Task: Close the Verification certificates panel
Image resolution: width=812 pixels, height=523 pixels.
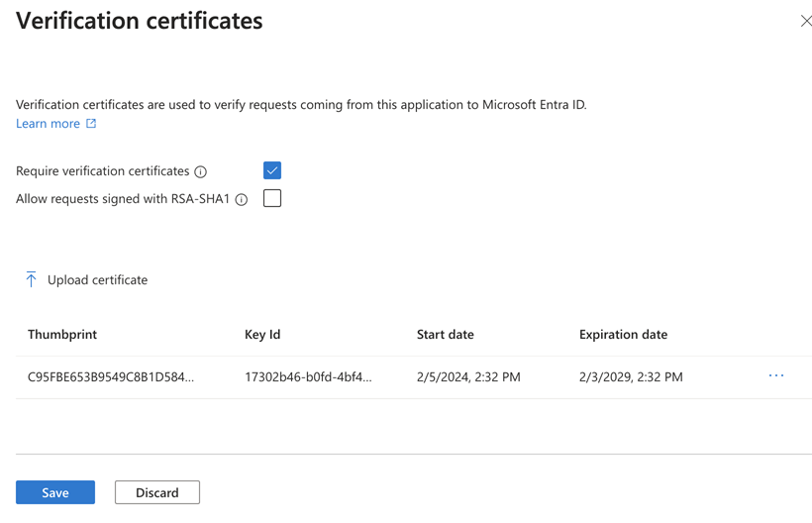Action: point(806,21)
